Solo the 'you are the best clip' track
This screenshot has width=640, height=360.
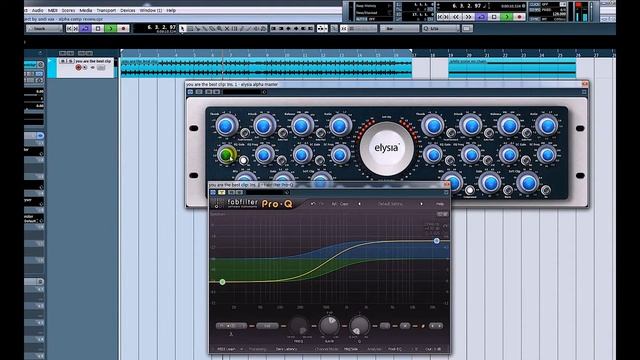[x=69, y=61]
